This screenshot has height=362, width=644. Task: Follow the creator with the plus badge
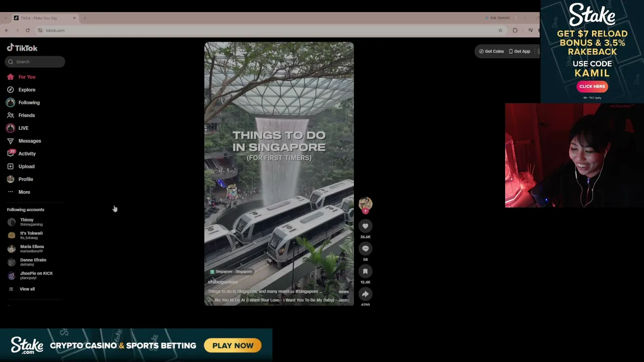coord(365,211)
